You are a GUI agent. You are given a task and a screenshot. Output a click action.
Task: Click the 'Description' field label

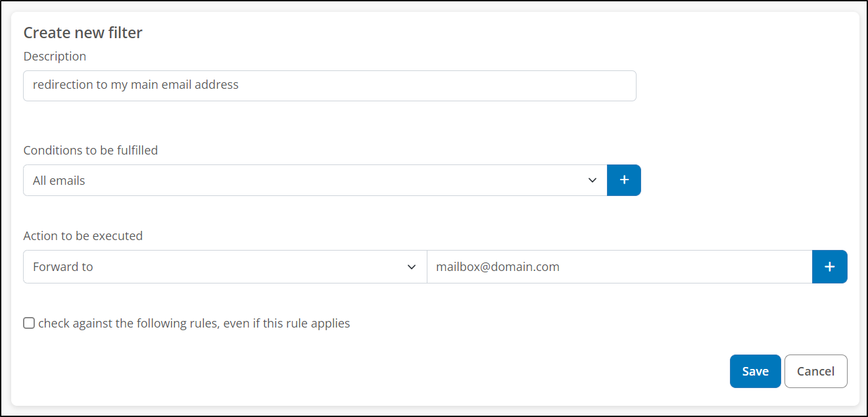[55, 57]
